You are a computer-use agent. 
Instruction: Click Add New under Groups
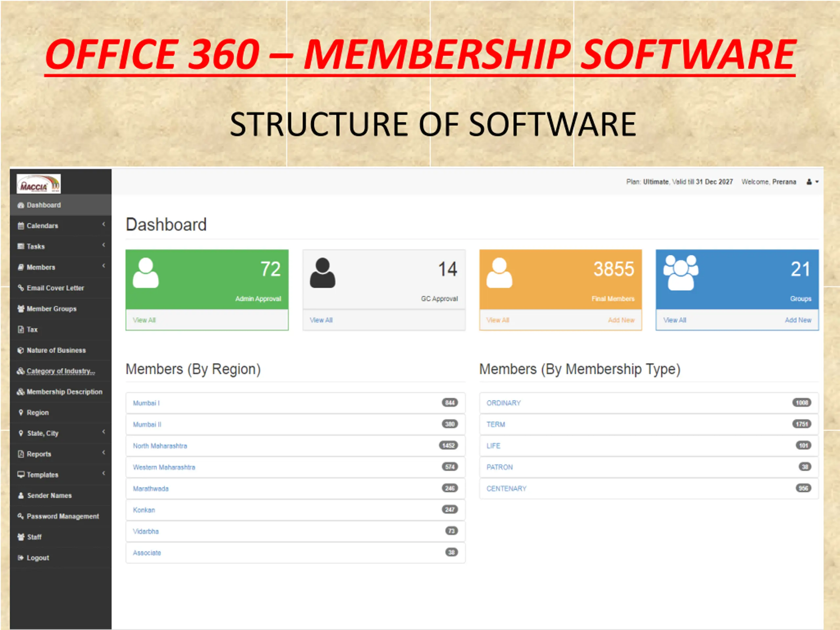[798, 320]
